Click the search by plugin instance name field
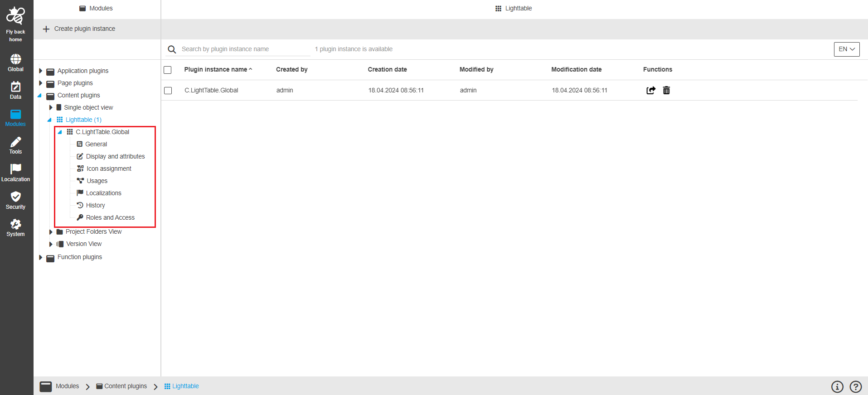Image resolution: width=868 pixels, height=395 pixels. [245, 49]
